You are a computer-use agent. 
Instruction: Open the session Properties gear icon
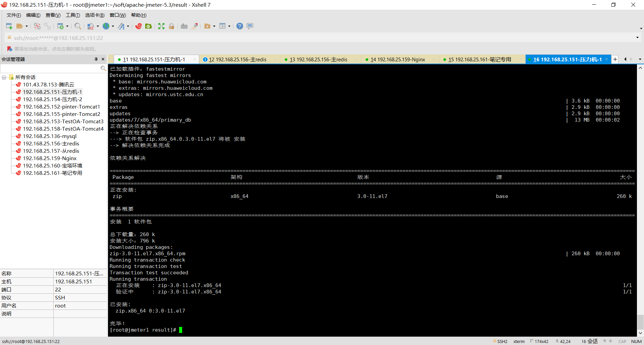click(60, 26)
